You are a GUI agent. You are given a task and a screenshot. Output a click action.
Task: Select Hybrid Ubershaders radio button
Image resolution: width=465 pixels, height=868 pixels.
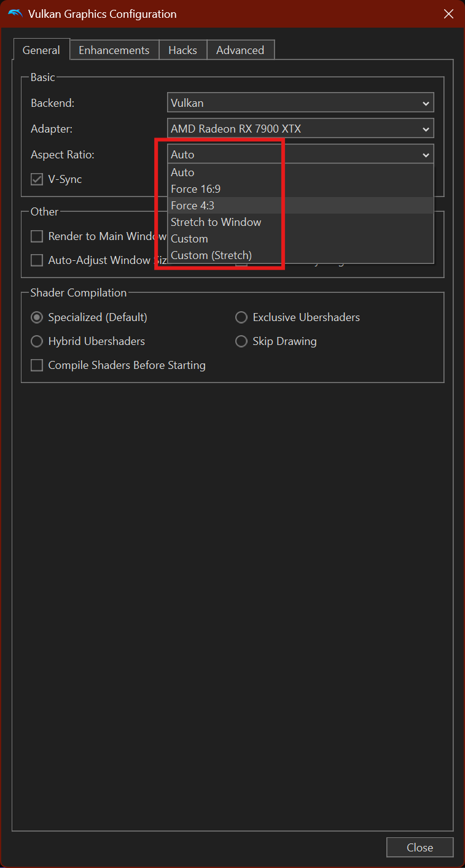pos(37,341)
